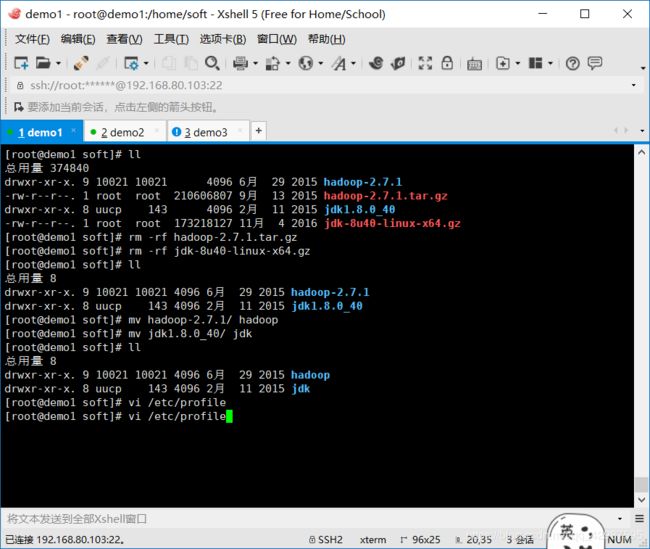This screenshot has width=650, height=549.
Task: Click the Open folder toolbar icon
Action: (43, 63)
